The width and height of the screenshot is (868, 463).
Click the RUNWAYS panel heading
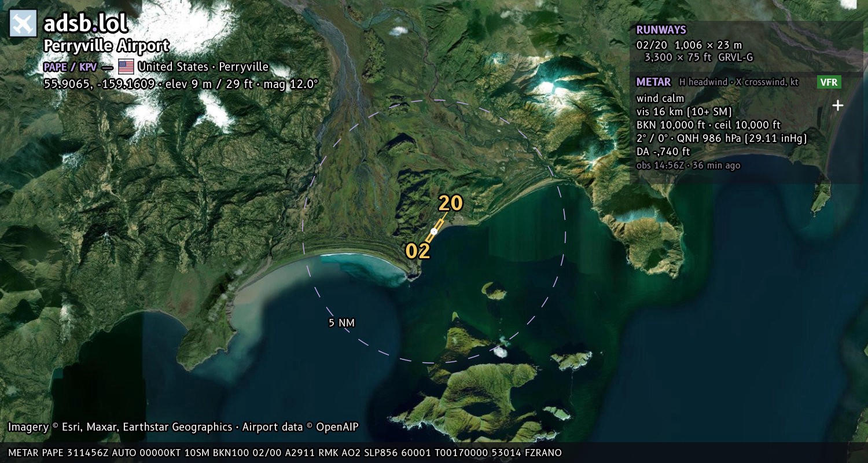click(x=661, y=30)
